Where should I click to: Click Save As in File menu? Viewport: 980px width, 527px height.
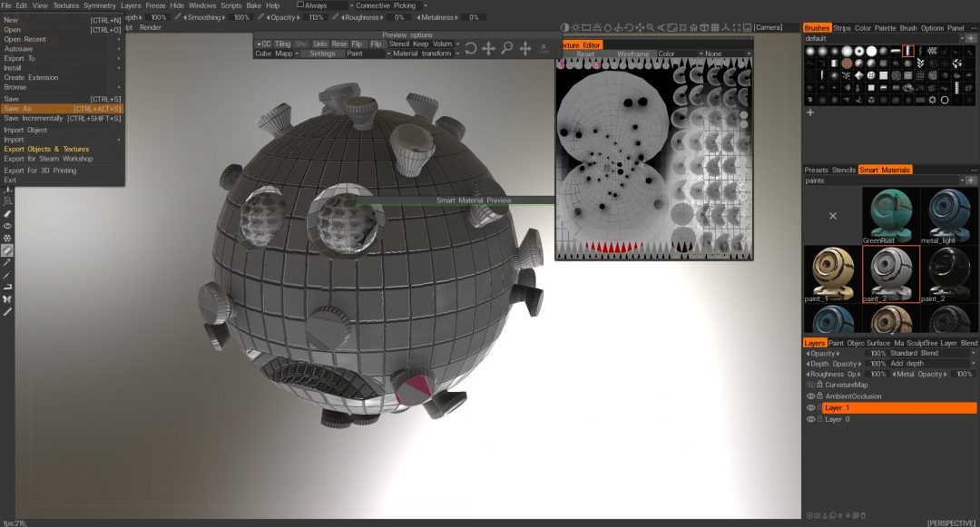pyautogui.click(x=62, y=109)
